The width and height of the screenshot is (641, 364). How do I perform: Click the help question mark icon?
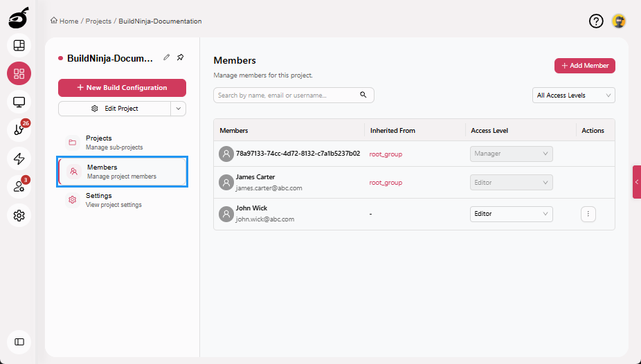[x=596, y=21]
